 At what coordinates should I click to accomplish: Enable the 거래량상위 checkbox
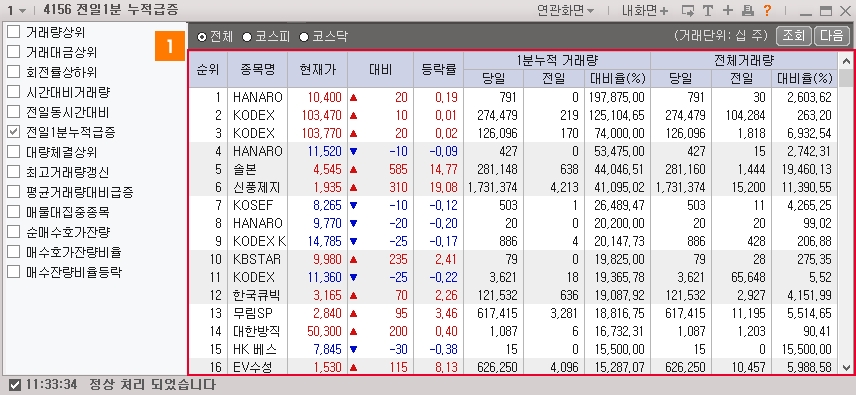pyautogui.click(x=14, y=32)
